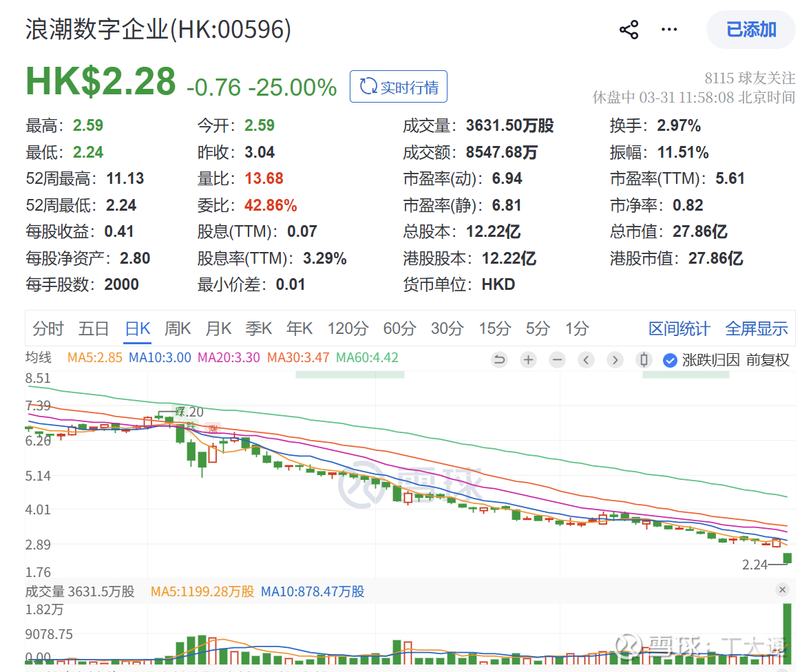This screenshot has height=672, width=811.
Task: Open the 30分 interval tab
Action: pyautogui.click(x=447, y=328)
